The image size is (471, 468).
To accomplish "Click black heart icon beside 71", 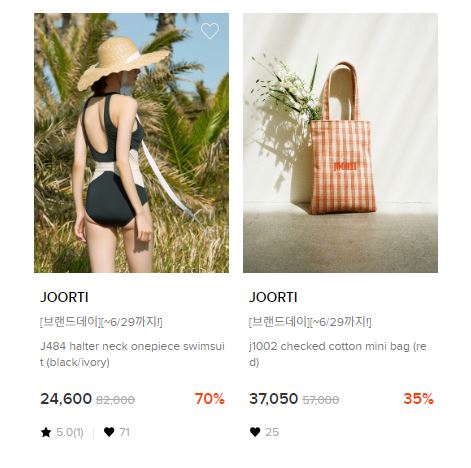I will [109, 432].
